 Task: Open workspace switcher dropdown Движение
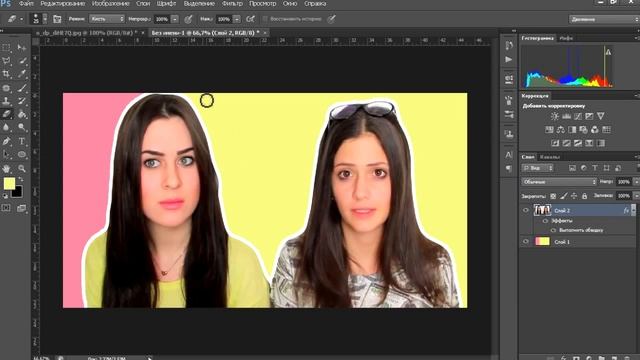[x=604, y=19]
